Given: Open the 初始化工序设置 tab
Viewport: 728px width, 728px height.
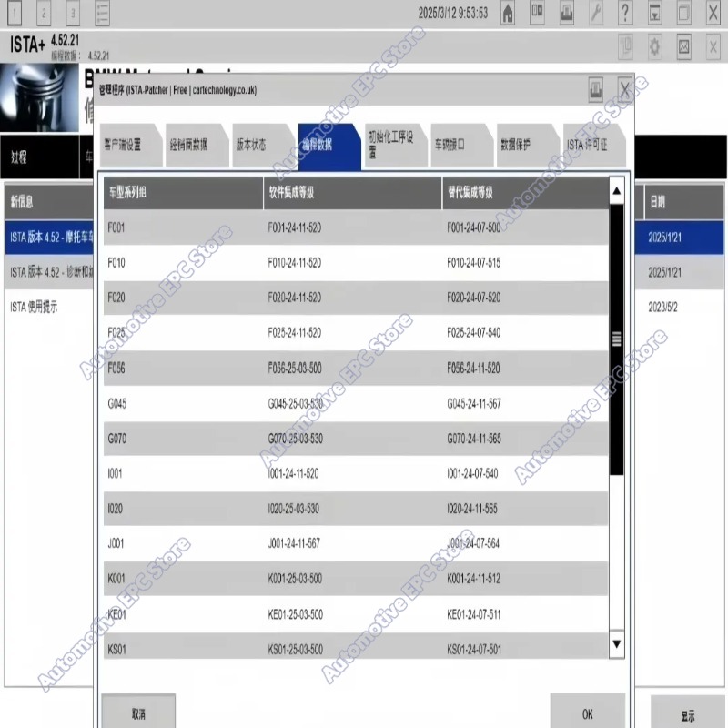Looking at the screenshot, I should point(396,145).
